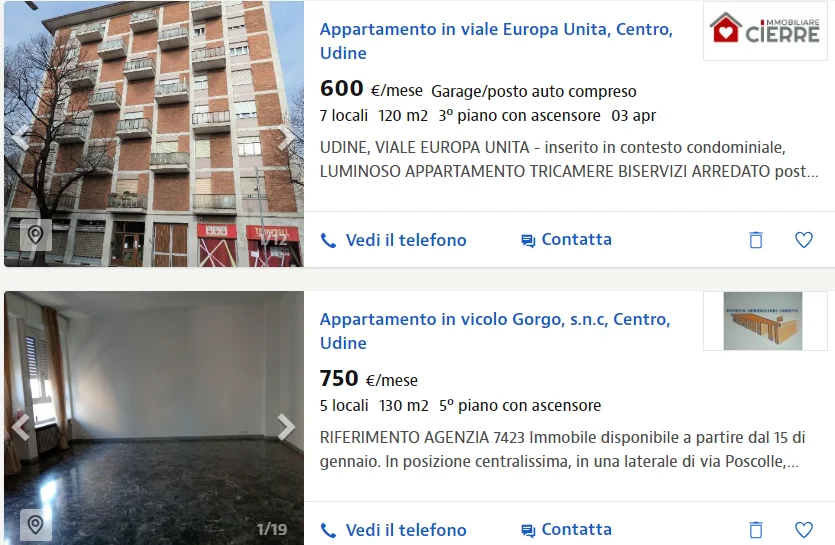The height and width of the screenshot is (545, 835).
Task: Go to next photo of vicolo Gorgo apartment
Action: 286,427
